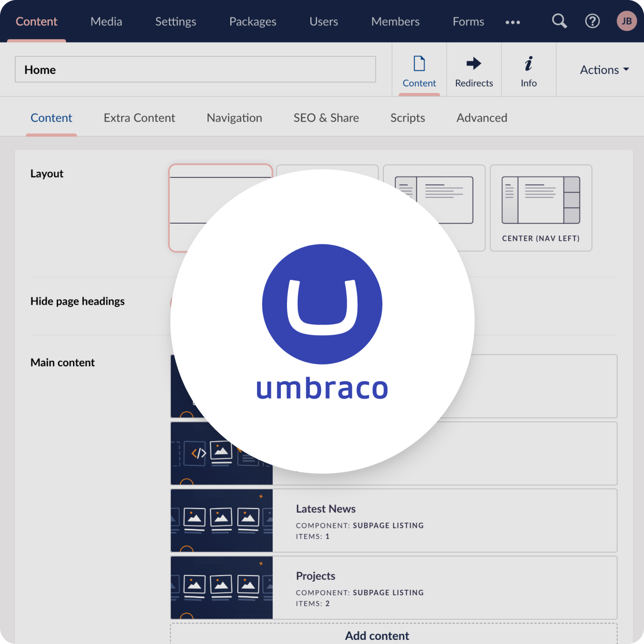Select the Content property tab

point(51,118)
